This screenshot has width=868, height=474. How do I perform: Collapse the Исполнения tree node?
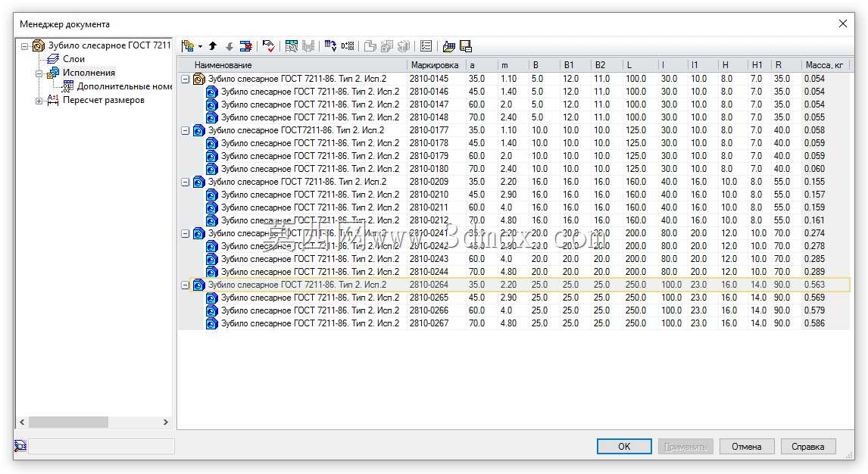coord(39,73)
